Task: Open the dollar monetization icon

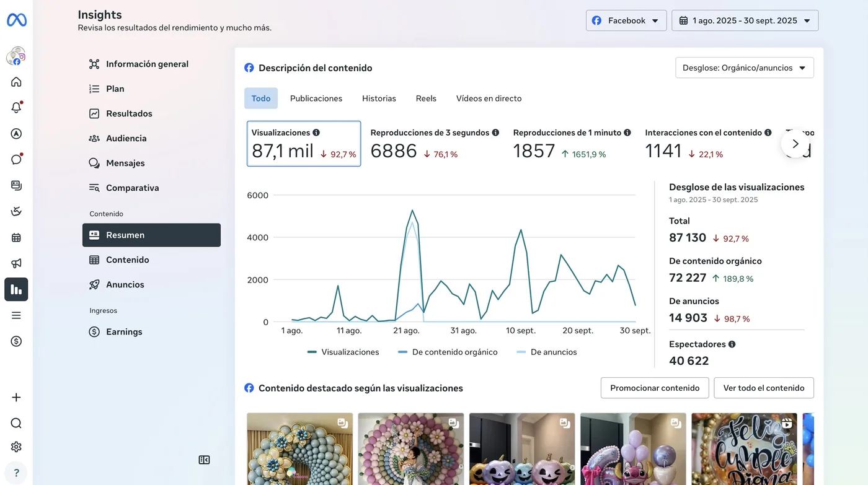Action: click(16, 341)
